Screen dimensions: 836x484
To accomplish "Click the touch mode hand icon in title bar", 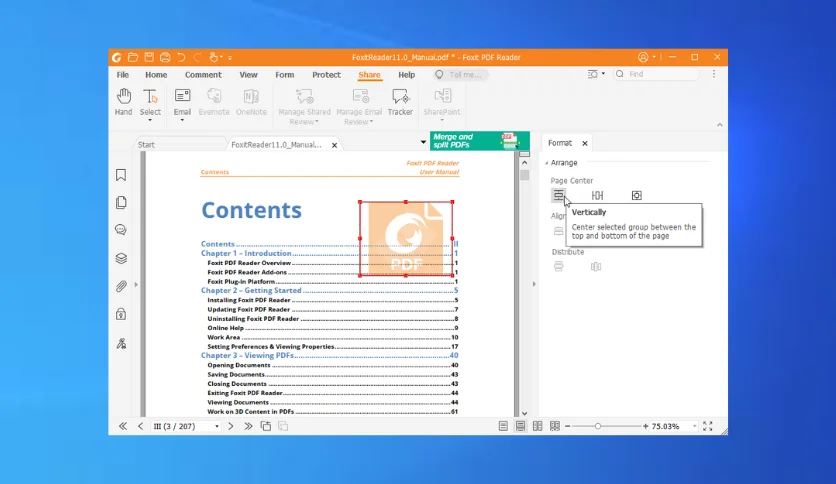I will pos(214,57).
